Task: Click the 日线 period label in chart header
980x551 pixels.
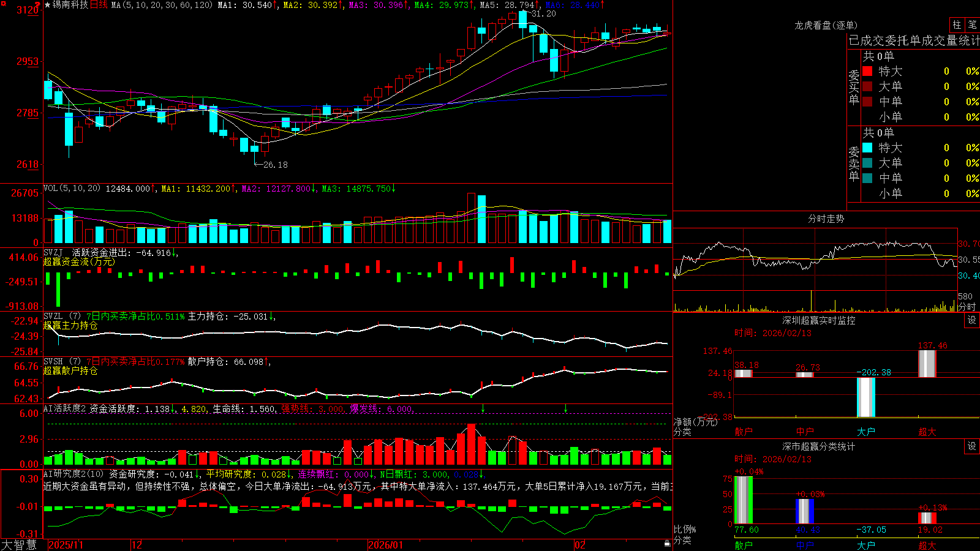Action: click(99, 5)
